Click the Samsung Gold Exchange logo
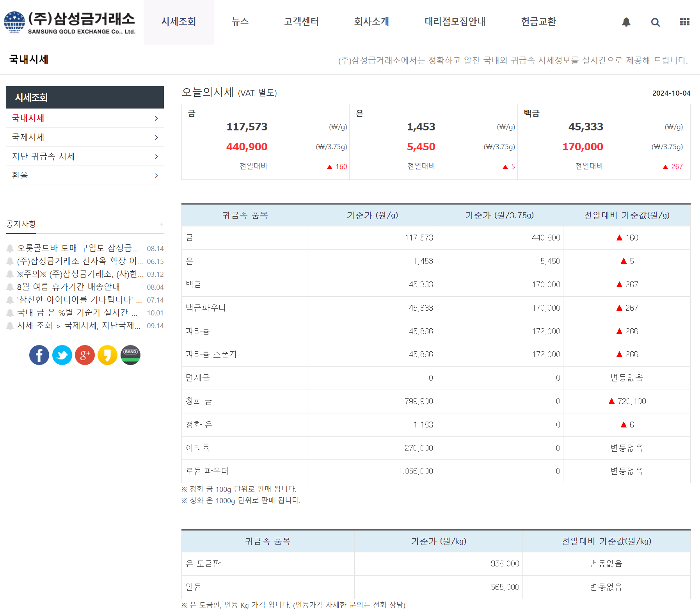Screen dimensions: 700x616 tap(69, 21)
